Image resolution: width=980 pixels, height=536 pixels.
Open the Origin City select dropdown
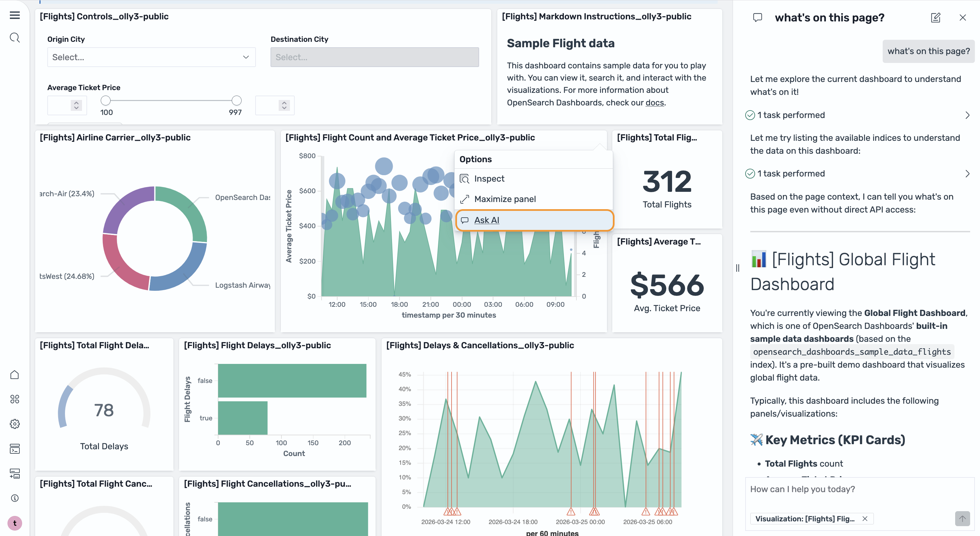[x=151, y=57]
